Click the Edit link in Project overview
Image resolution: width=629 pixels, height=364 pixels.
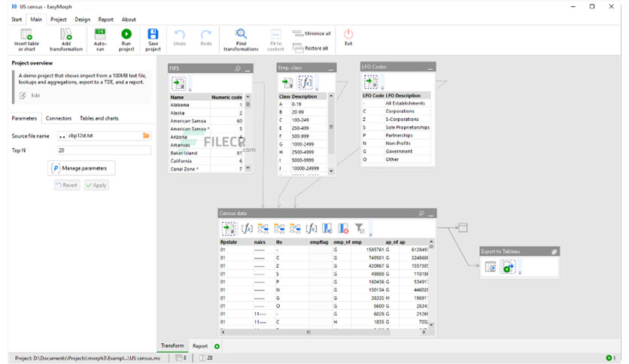coord(35,96)
